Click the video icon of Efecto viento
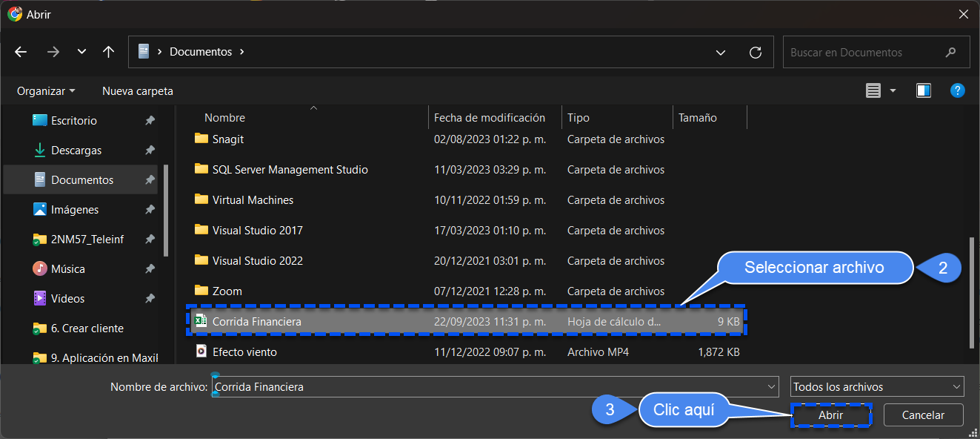Image resolution: width=980 pixels, height=439 pixels. point(201,351)
